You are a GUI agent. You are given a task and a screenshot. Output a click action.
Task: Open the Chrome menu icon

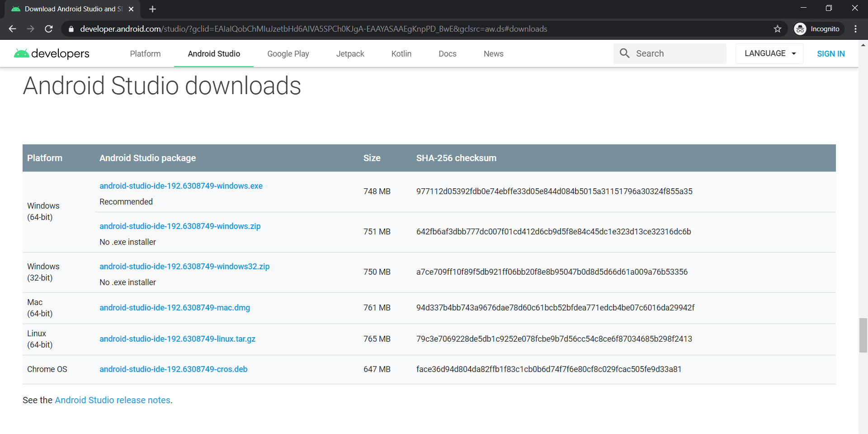855,29
